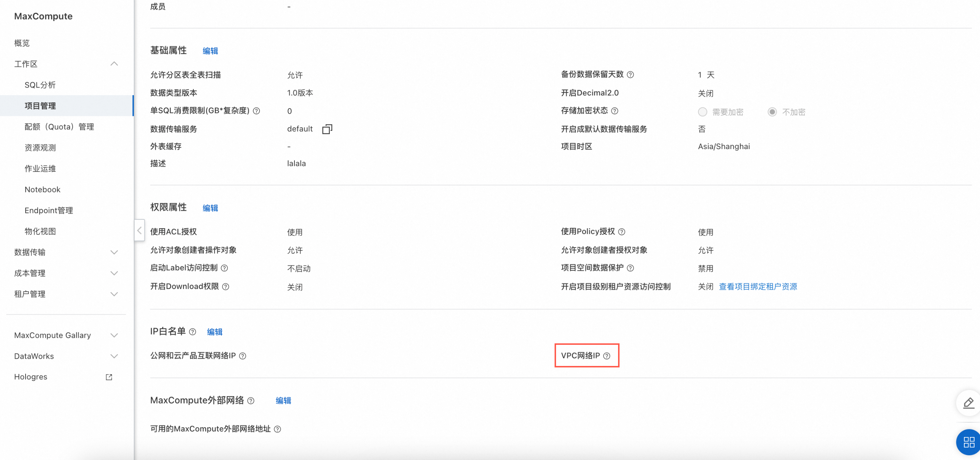The width and height of the screenshot is (980, 460).
Task: Open the blue grid apps button
Action: (969, 442)
